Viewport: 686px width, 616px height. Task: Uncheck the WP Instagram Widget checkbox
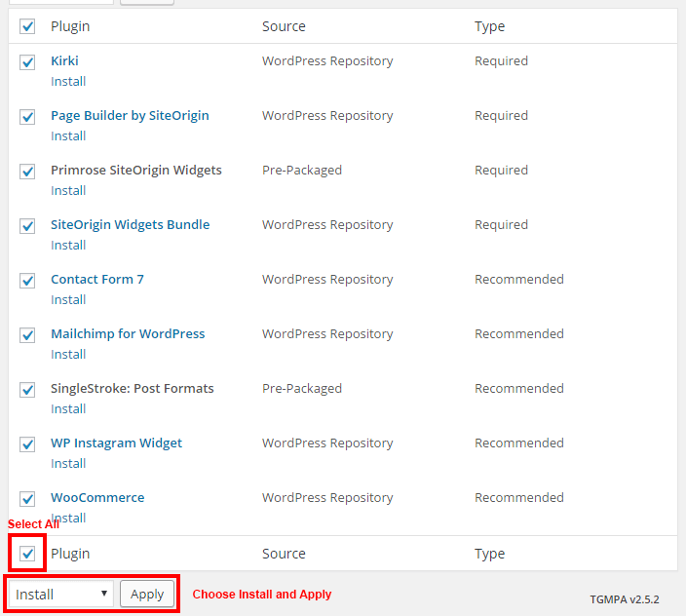click(x=27, y=444)
